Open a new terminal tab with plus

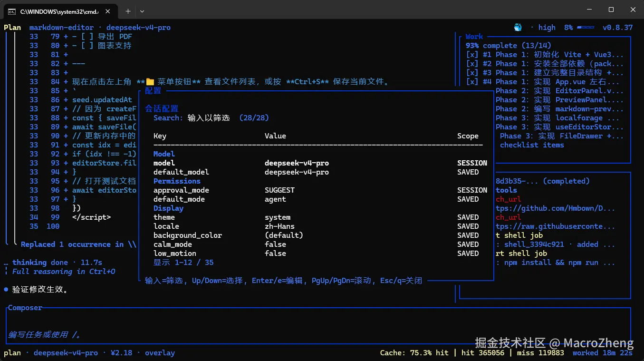pyautogui.click(x=128, y=11)
